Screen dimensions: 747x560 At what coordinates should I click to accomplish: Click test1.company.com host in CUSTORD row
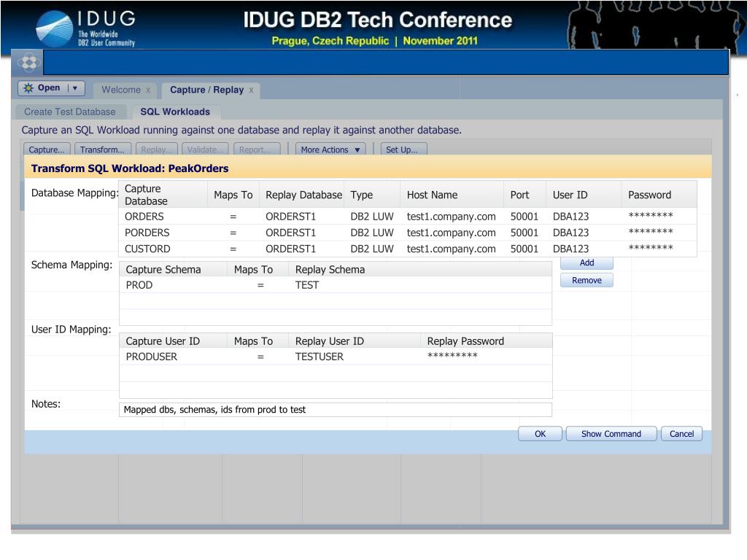click(x=451, y=249)
